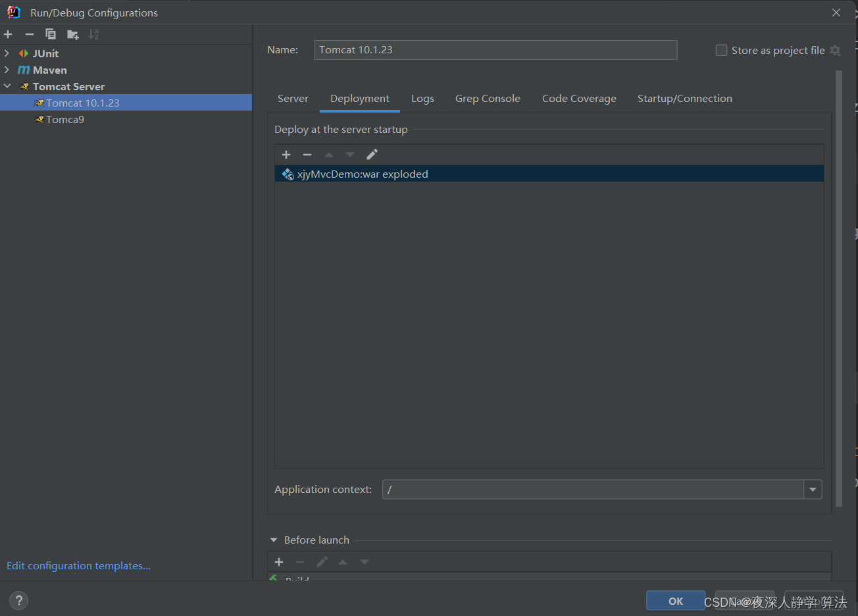Switch to the Server tab
This screenshot has height=616, width=858.
click(293, 99)
